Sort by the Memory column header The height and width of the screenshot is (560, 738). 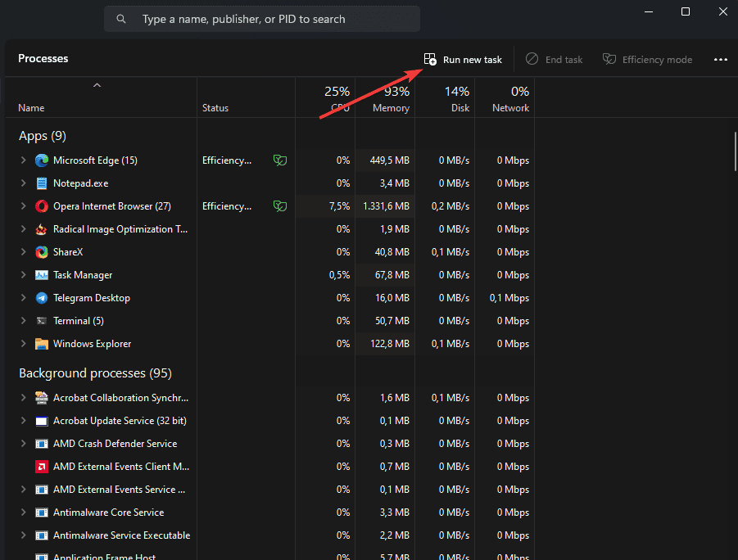pyautogui.click(x=385, y=98)
